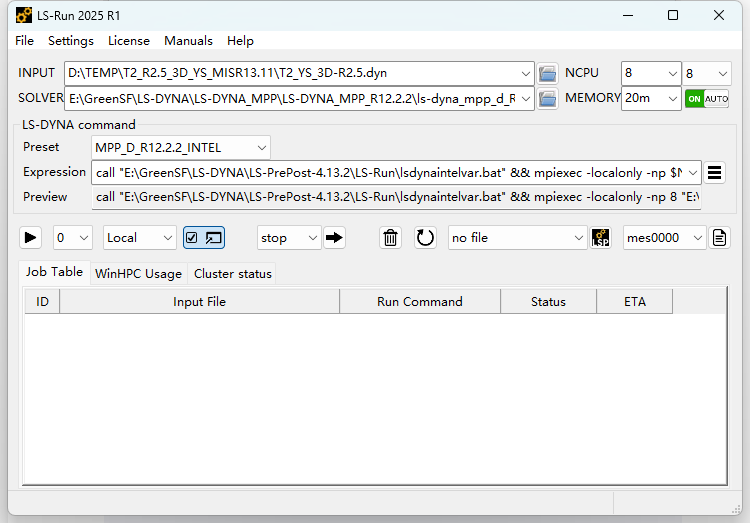The image size is (750, 523).
Task: Browse for SOLVER executable with folder icon
Action: (x=547, y=98)
